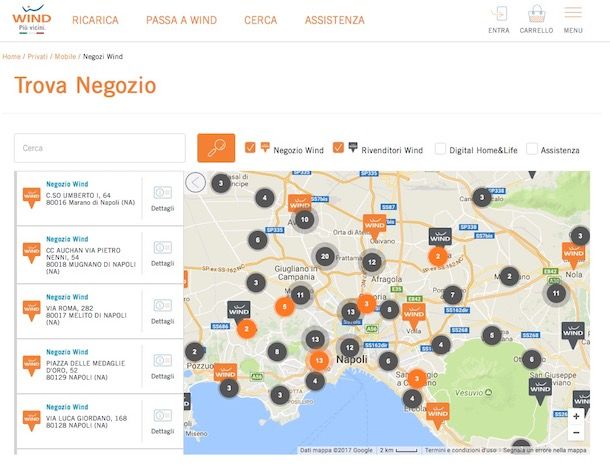Zoom out on the map
This screenshot has width=610, height=471.
[x=576, y=432]
